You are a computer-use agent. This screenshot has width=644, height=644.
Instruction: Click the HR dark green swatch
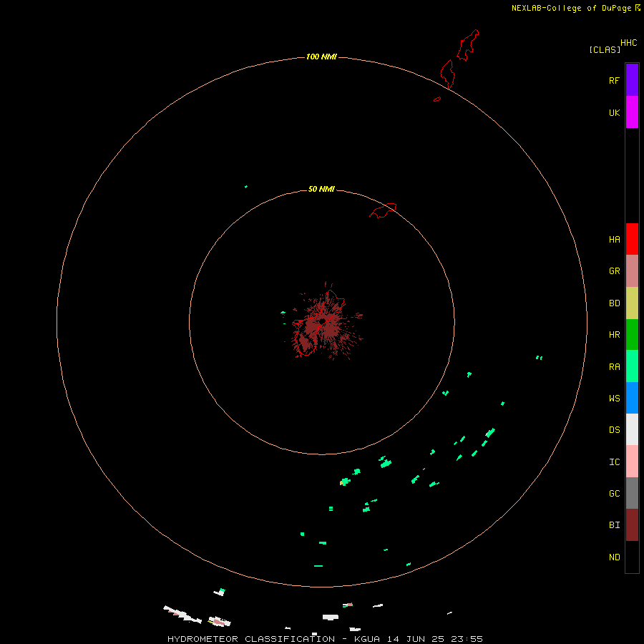632,335
